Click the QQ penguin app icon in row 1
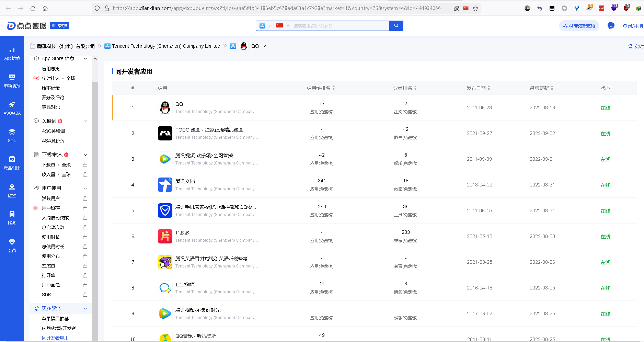This screenshot has width=644, height=342. click(x=165, y=107)
